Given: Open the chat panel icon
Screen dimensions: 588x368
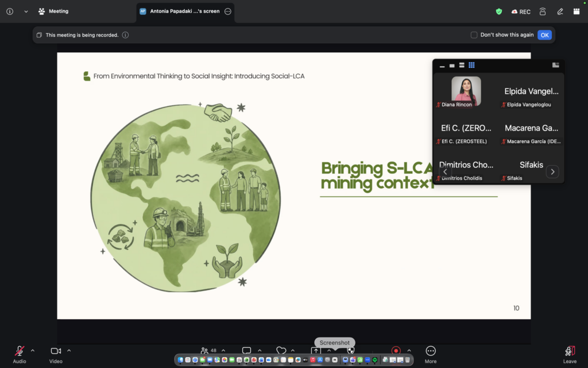Looking at the screenshot, I should tap(246, 350).
